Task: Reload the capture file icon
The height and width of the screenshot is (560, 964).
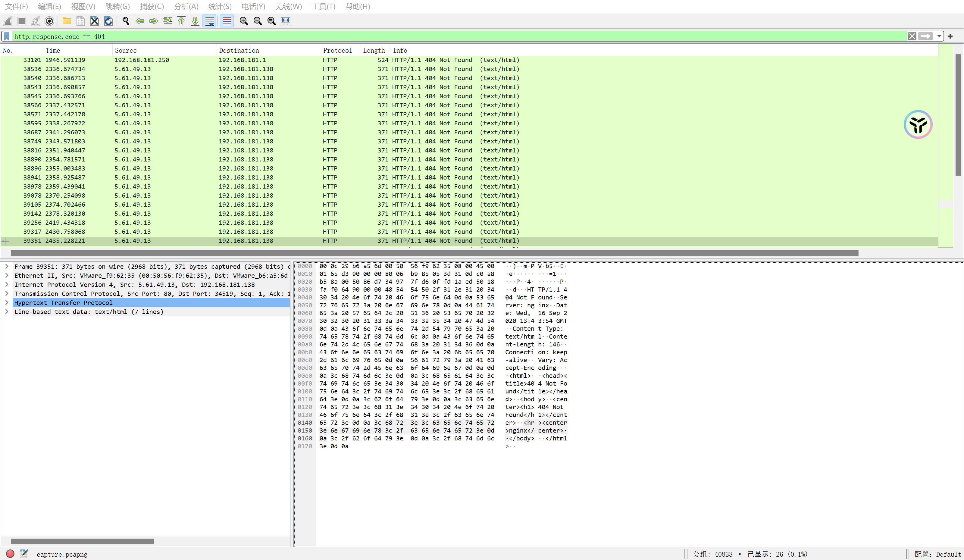Action: [108, 21]
